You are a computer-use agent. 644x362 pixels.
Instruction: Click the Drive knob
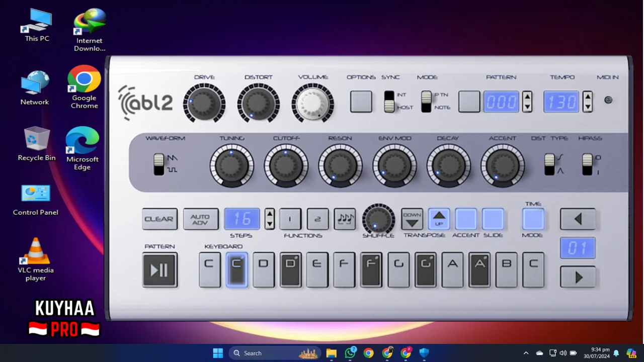[204, 103]
